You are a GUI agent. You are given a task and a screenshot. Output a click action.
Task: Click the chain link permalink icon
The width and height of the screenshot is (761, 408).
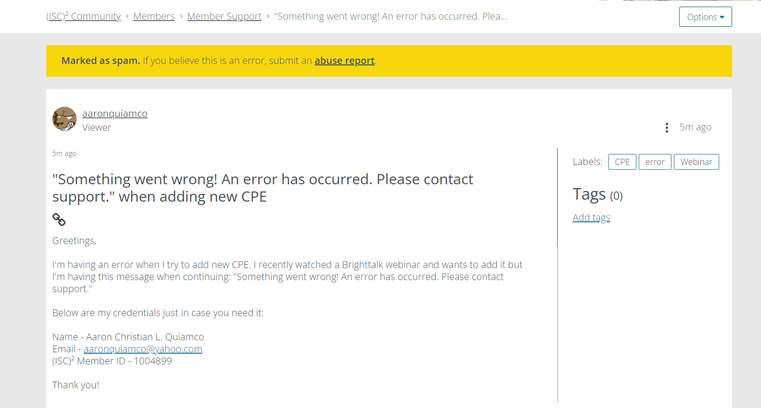click(x=59, y=219)
